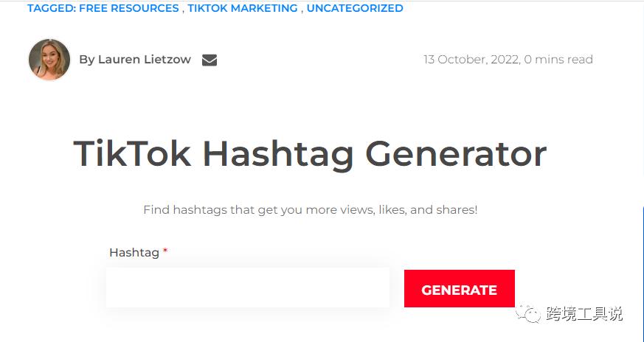Click the Hashtag field label

134,253
